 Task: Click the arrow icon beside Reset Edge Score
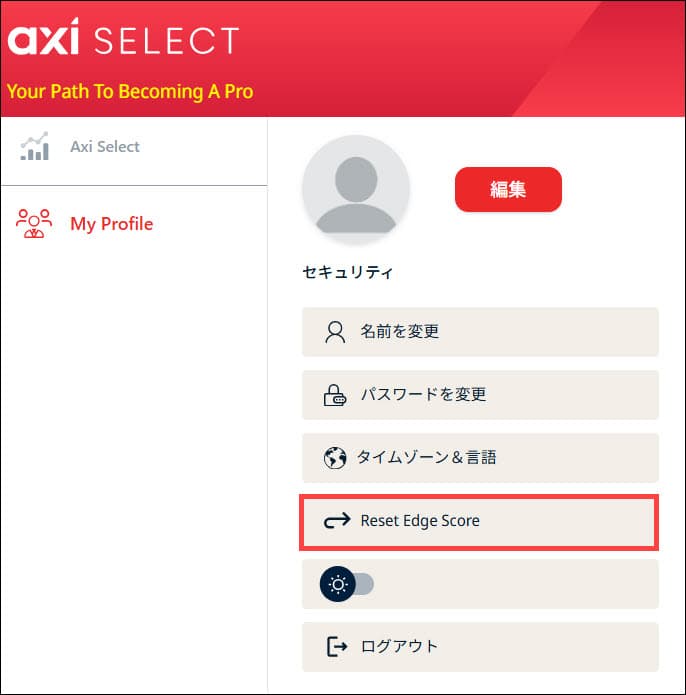coord(337,521)
